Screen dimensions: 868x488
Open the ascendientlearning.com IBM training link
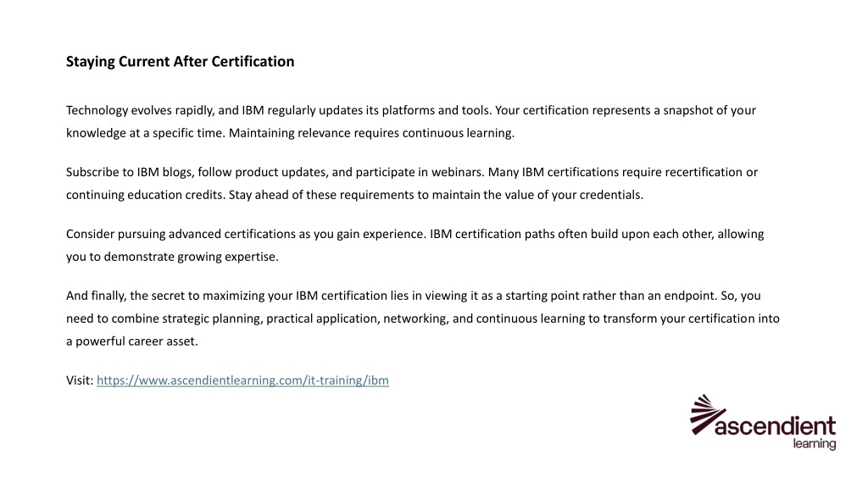point(242,380)
